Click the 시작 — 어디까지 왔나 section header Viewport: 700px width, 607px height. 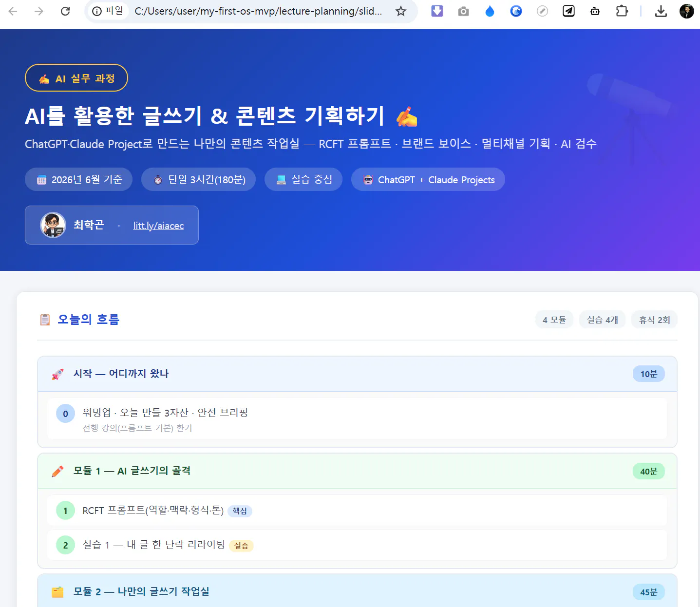(x=357, y=374)
